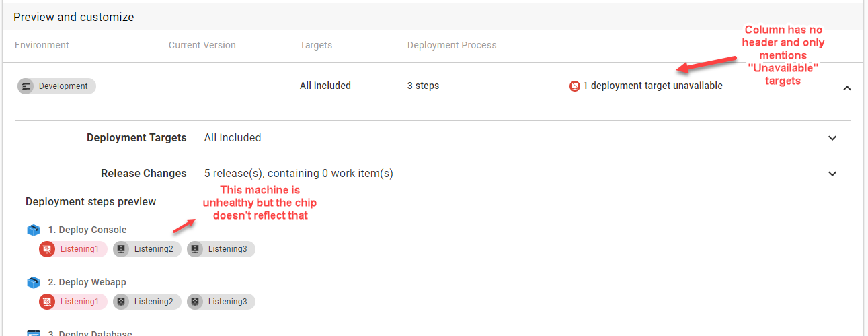
Task: Click "All included" next to Deployment Targets
Action: [233, 137]
